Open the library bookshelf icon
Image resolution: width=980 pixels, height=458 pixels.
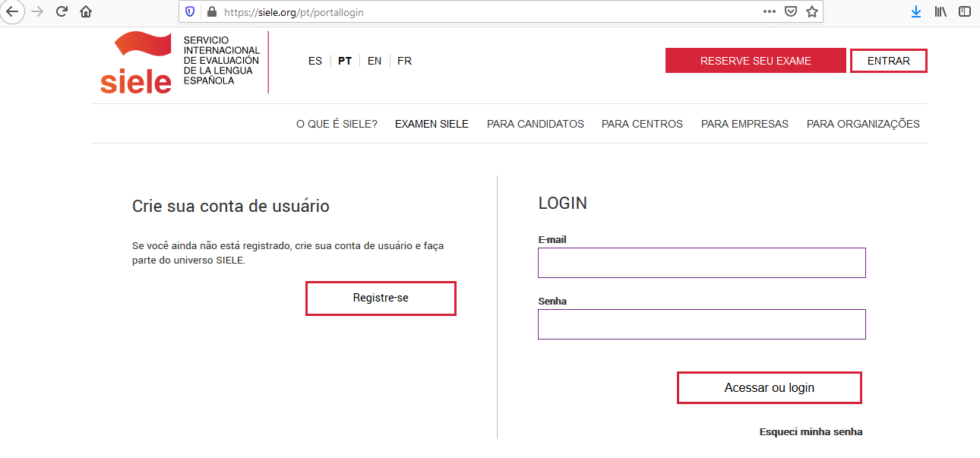940,11
